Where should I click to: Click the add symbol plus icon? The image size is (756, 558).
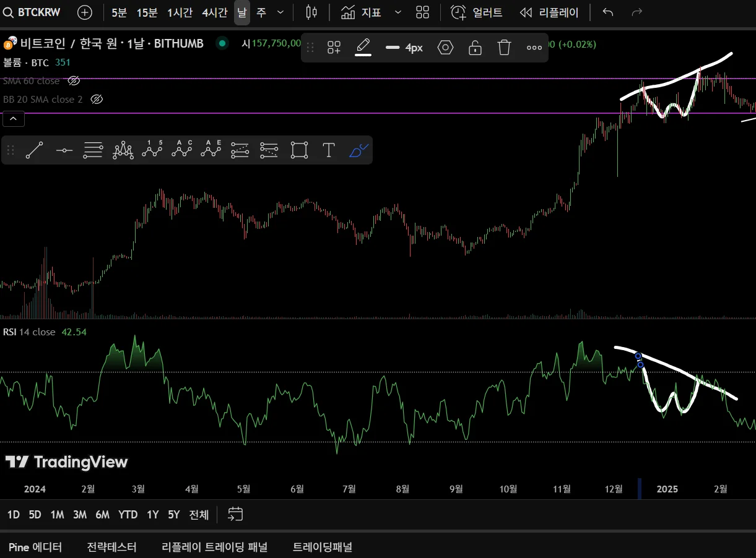tap(85, 12)
